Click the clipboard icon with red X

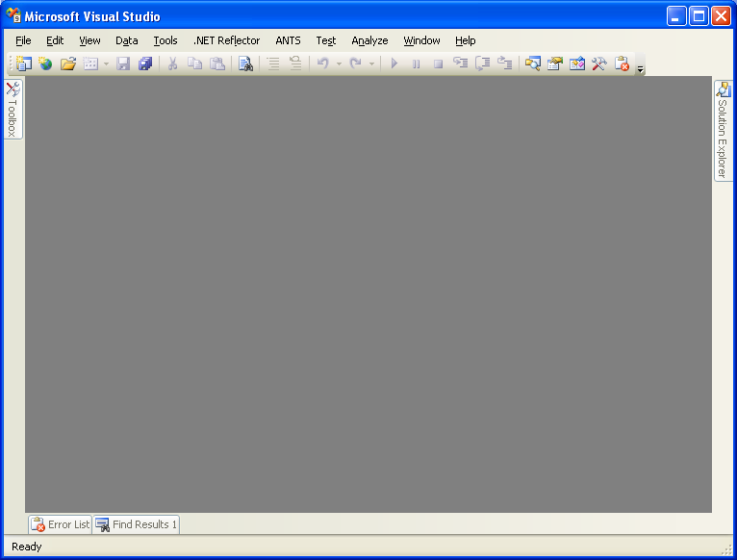pyautogui.click(x=622, y=64)
